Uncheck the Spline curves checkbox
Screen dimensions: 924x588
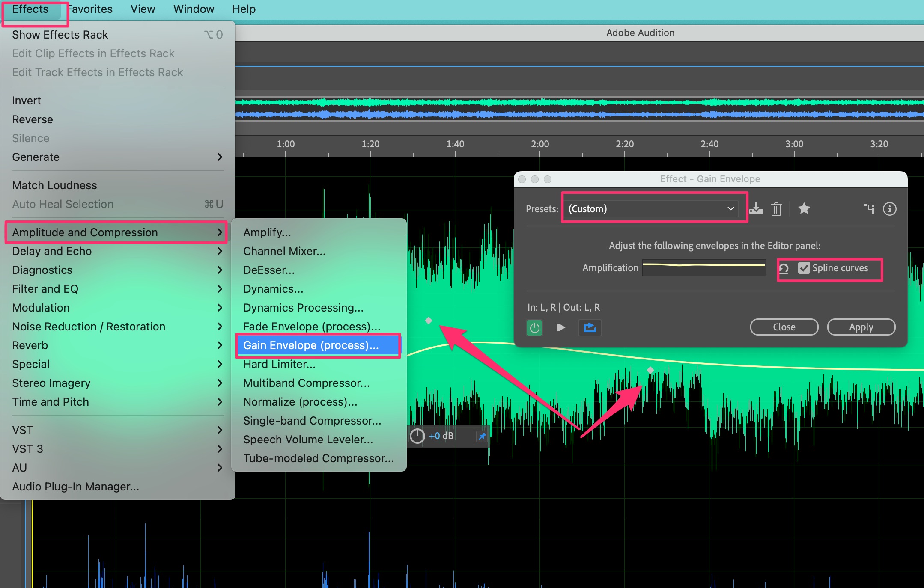tap(805, 268)
